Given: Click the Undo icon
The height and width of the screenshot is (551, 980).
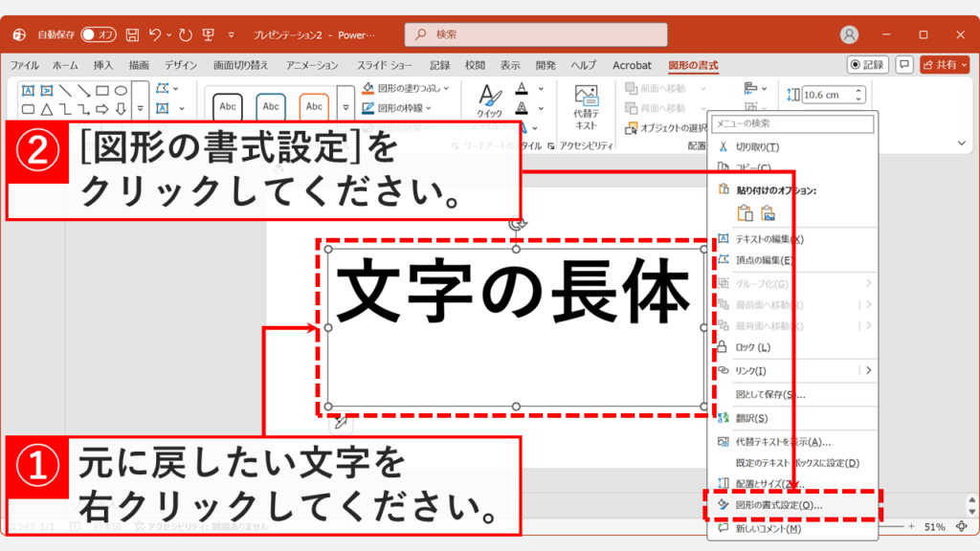Looking at the screenshot, I should coord(155,34).
